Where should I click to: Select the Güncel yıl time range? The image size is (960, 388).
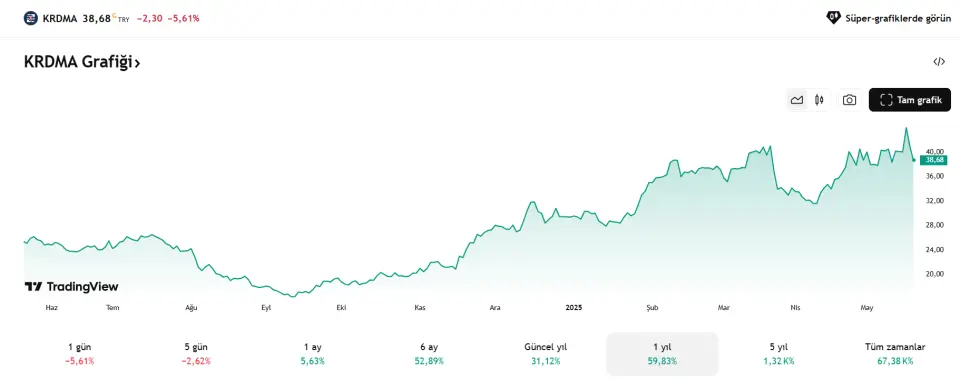pos(546,354)
